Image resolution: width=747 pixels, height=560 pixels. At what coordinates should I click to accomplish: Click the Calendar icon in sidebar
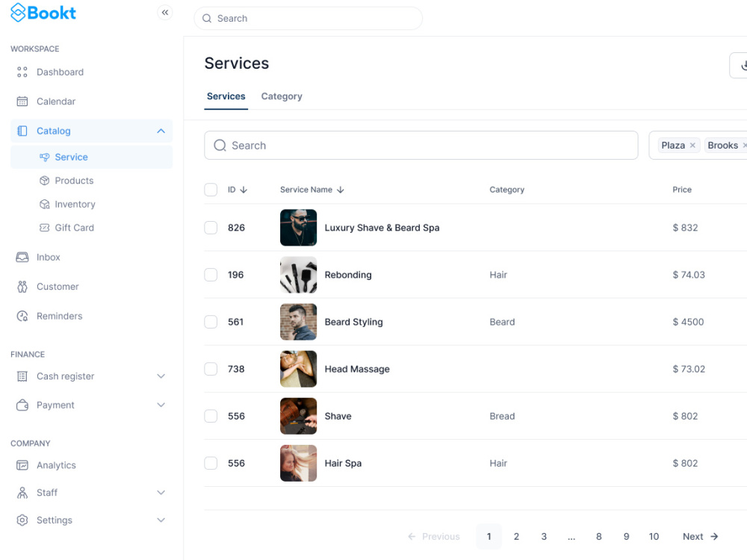[22, 102]
